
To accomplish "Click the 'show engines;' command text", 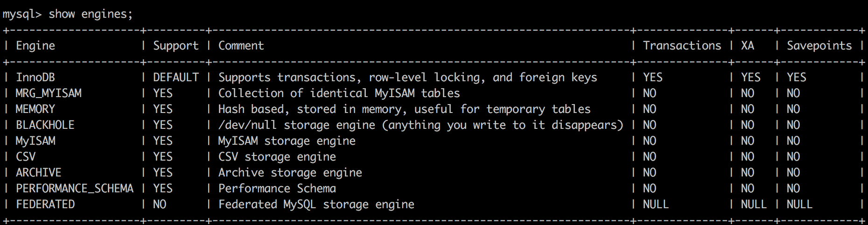I will (91, 14).
